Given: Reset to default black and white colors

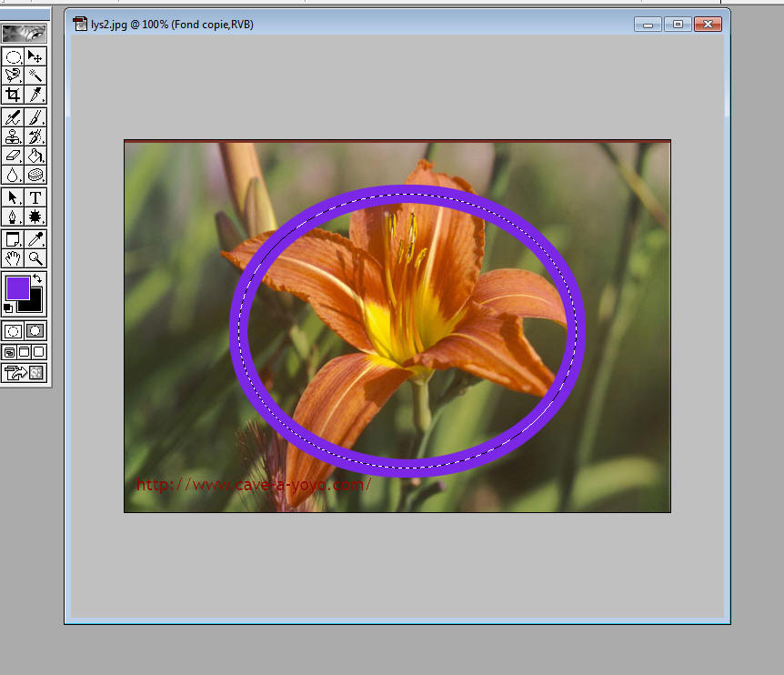Looking at the screenshot, I should pyautogui.click(x=7, y=308).
